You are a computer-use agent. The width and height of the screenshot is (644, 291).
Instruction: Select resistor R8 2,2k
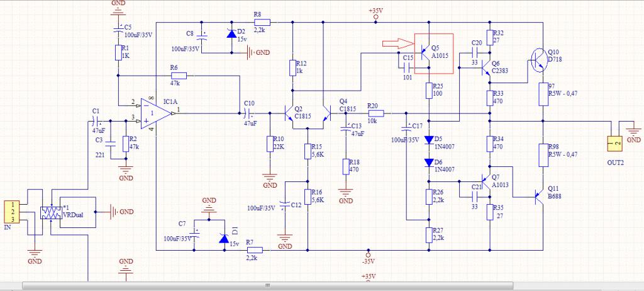(262, 23)
